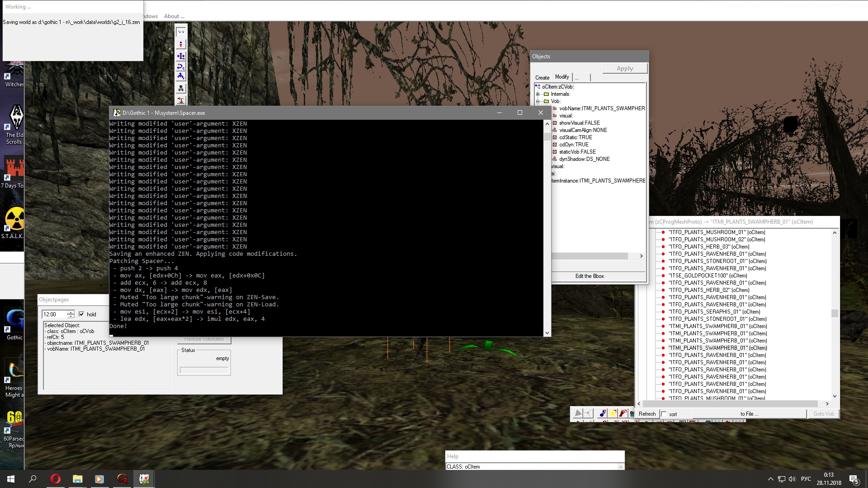Select ITFO_PLANTS_SERAPHIS_01 in the vob list
This screenshot has height=488, width=868.
[714, 312]
